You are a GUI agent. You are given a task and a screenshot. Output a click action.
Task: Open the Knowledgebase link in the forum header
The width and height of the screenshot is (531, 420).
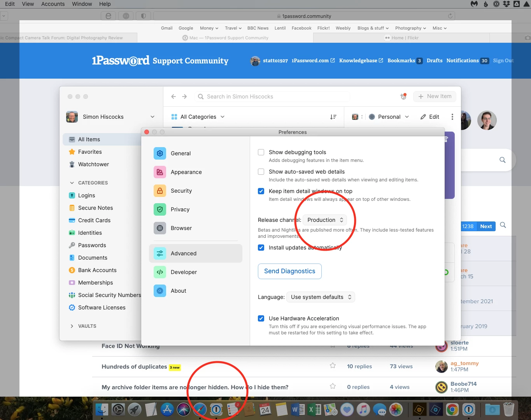point(361,60)
